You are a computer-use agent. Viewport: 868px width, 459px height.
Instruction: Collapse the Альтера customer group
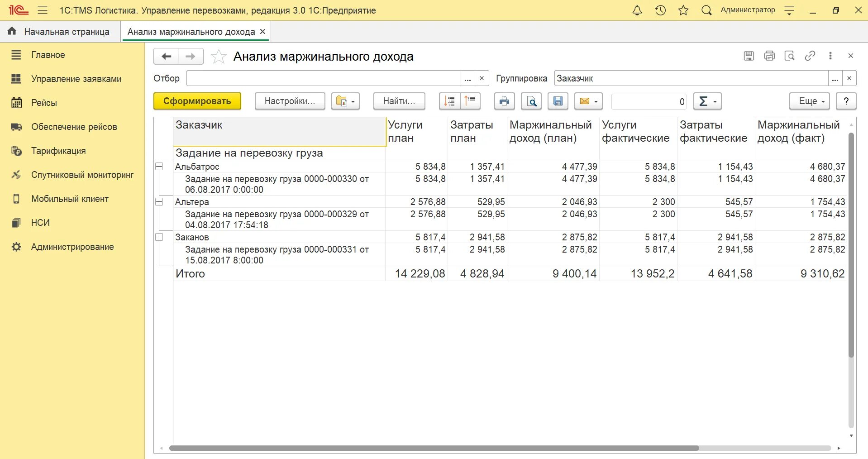click(x=159, y=202)
